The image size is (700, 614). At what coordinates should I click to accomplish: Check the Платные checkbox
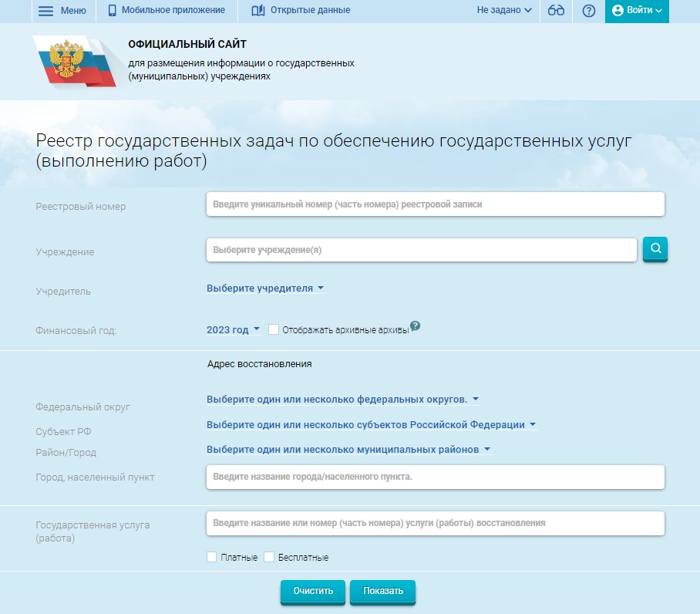click(212, 557)
